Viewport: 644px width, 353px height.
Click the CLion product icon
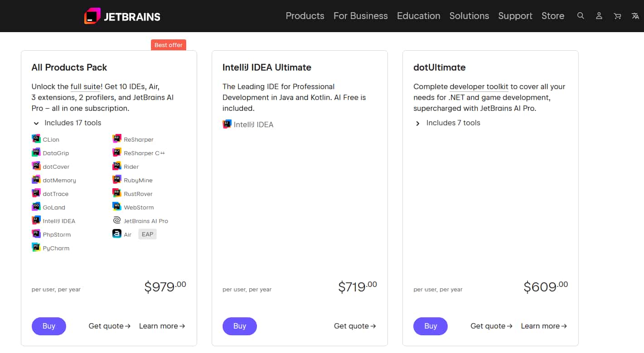click(36, 139)
